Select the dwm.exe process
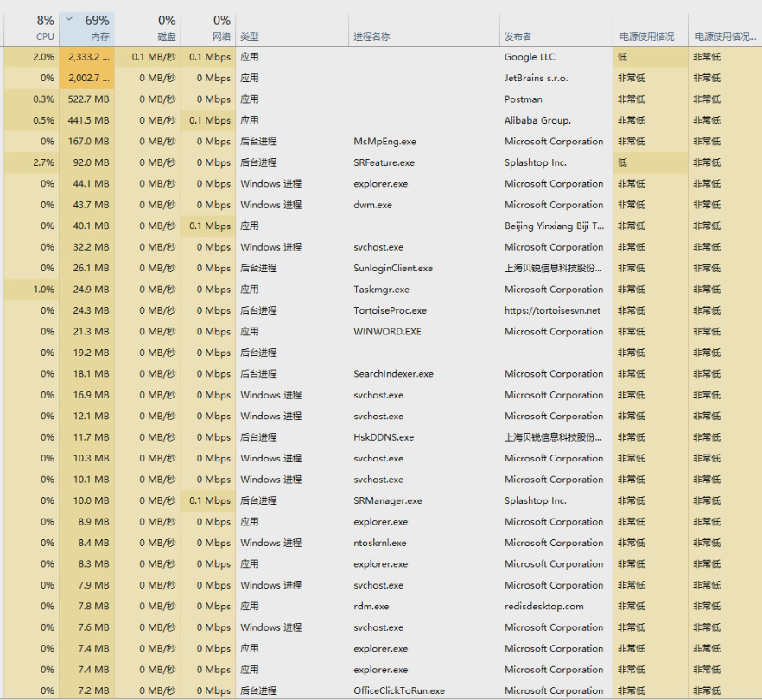The height and width of the screenshot is (700, 762). point(372,205)
